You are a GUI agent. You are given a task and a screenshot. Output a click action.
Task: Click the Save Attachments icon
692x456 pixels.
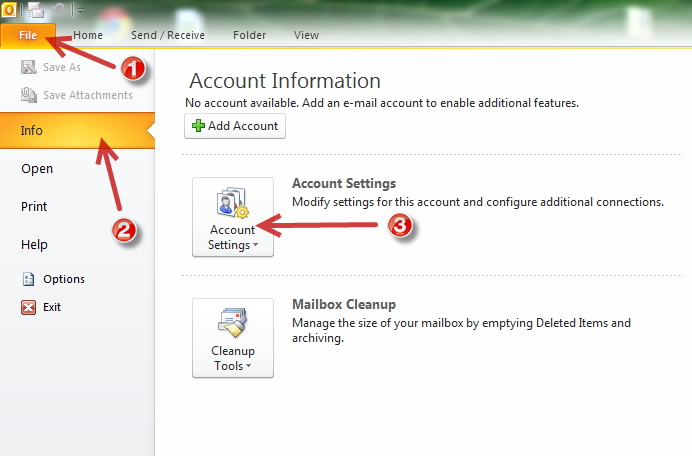click(28, 96)
